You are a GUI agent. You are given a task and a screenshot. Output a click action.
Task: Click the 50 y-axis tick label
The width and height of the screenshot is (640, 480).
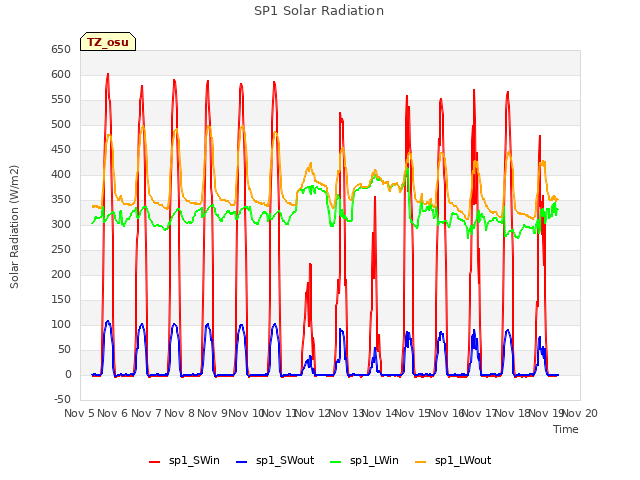(64, 349)
